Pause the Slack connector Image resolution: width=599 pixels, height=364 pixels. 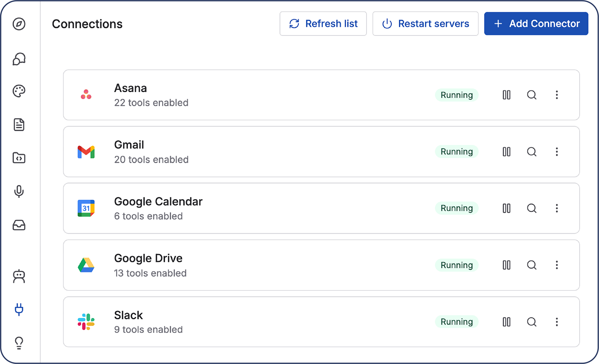[x=506, y=322]
